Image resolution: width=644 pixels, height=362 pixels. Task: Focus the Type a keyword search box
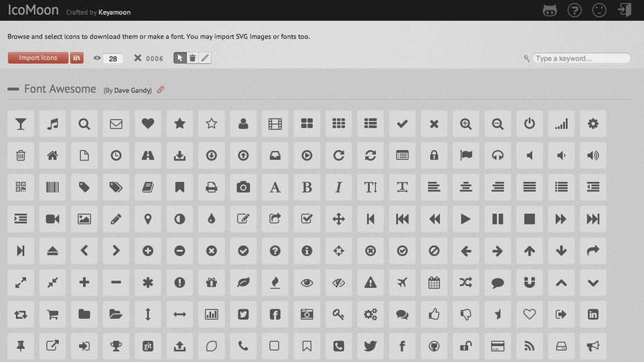(x=581, y=58)
